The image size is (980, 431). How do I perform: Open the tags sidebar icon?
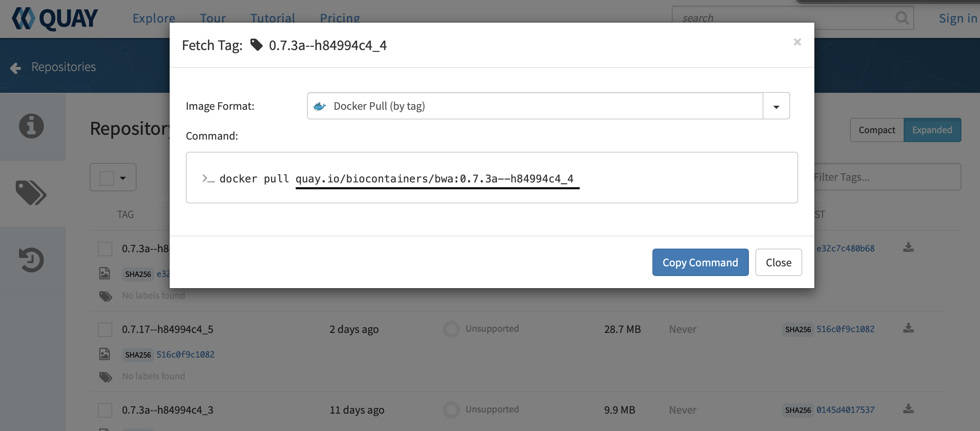[31, 193]
